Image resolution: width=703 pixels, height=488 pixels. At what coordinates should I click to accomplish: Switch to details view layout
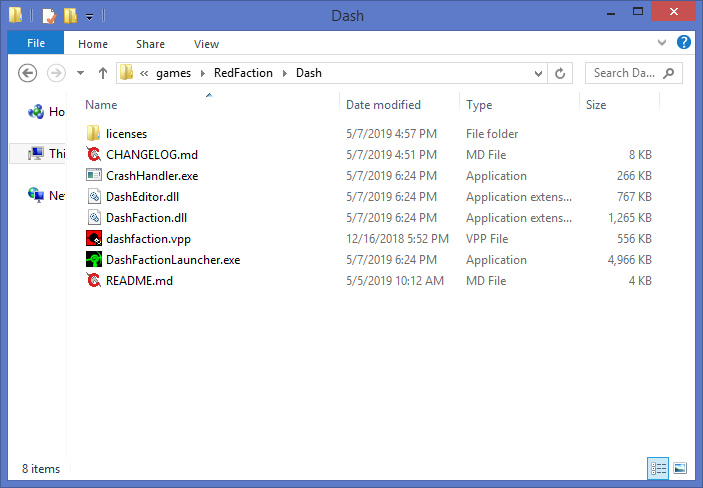click(x=658, y=468)
